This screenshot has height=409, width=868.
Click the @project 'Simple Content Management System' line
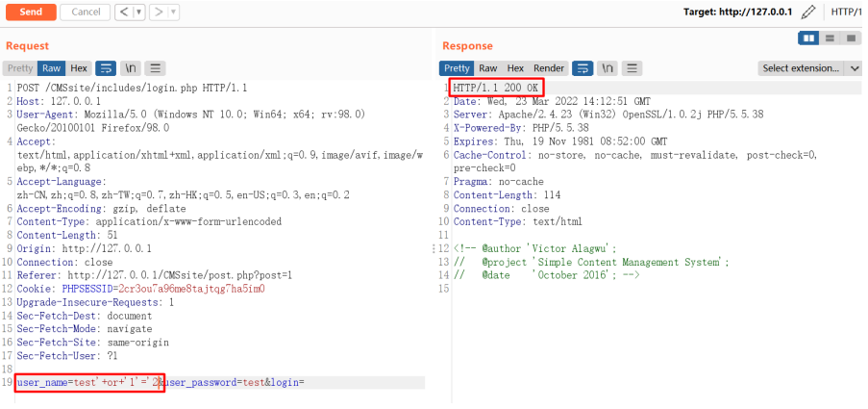click(591, 262)
